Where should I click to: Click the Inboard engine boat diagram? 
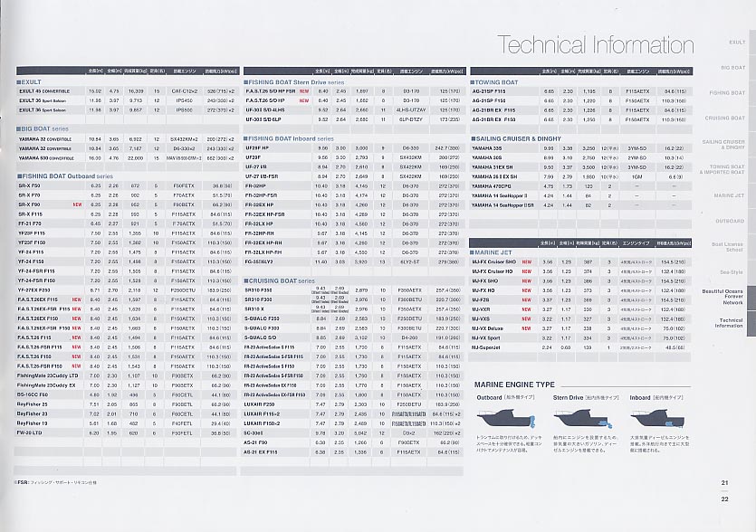click(659, 418)
